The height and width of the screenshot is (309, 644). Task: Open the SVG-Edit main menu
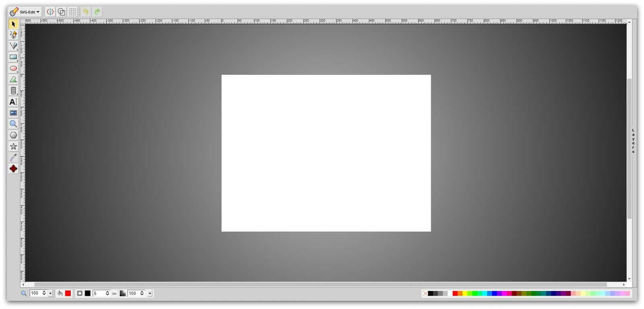(x=25, y=12)
